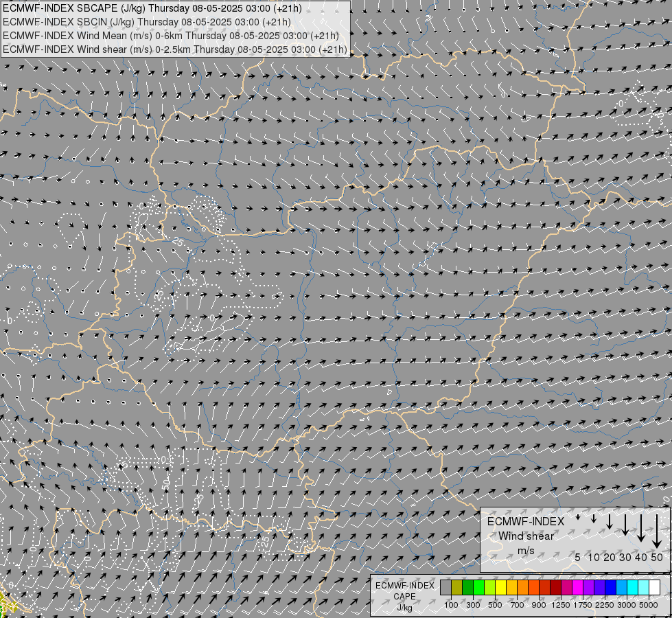The height and width of the screenshot is (618, 672).
Task: Click the 'J/kg' unit label in legend
Action: click(405, 608)
